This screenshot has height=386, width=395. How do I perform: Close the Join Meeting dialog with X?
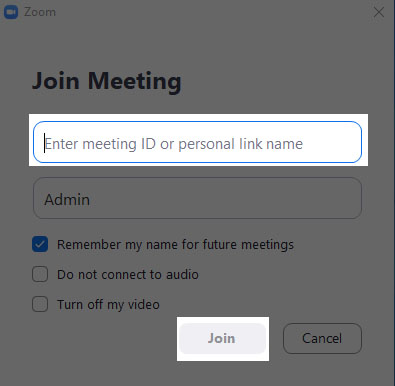click(x=379, y=12)
